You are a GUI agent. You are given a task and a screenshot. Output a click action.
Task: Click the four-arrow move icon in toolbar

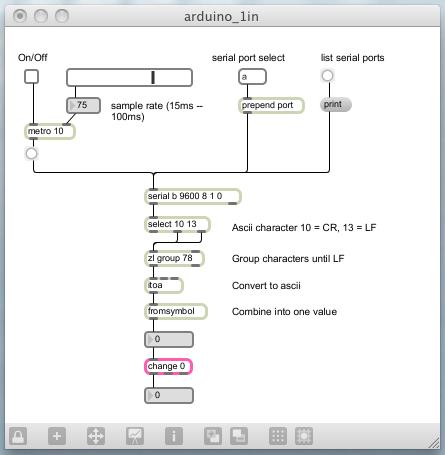96,436
